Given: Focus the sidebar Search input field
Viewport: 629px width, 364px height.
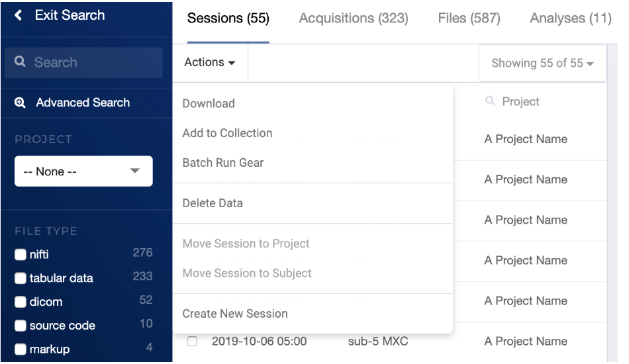Looking at the screenshot, I should [x=83, y=62].
